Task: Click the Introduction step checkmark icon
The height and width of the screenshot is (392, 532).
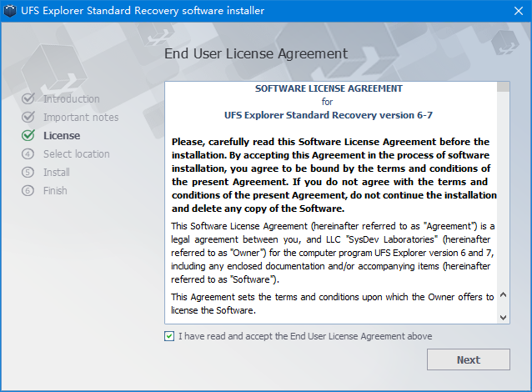Action: tap(28, 98)
